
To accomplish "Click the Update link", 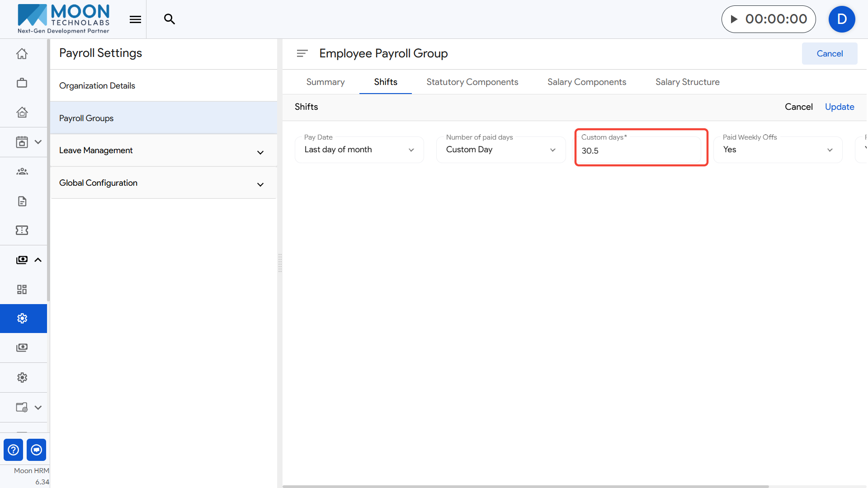I will point(839,107).
